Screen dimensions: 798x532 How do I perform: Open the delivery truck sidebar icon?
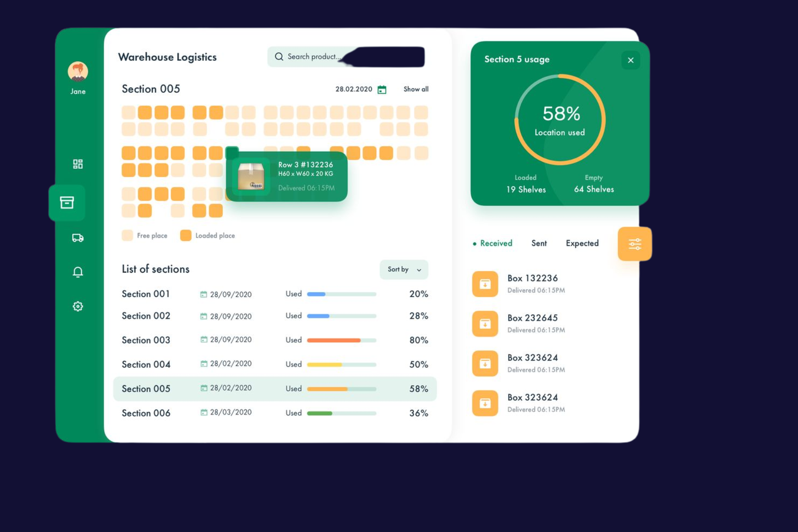pos(78,238)
